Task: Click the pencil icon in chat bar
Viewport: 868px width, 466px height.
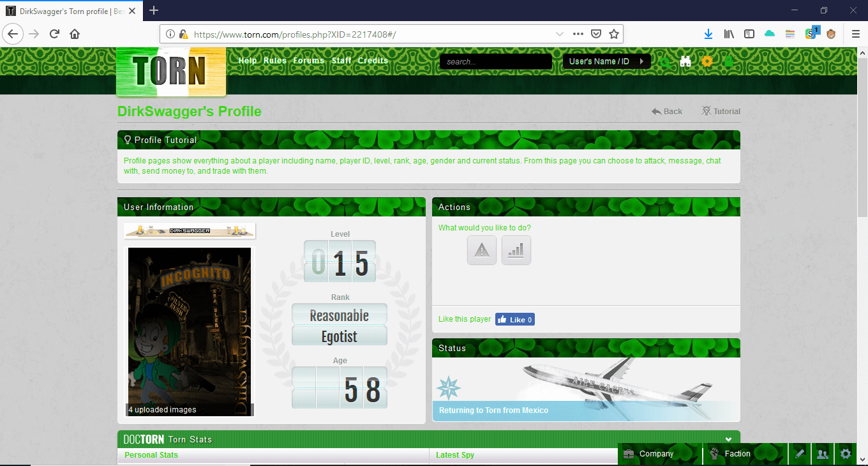Action: pos(799,454)
